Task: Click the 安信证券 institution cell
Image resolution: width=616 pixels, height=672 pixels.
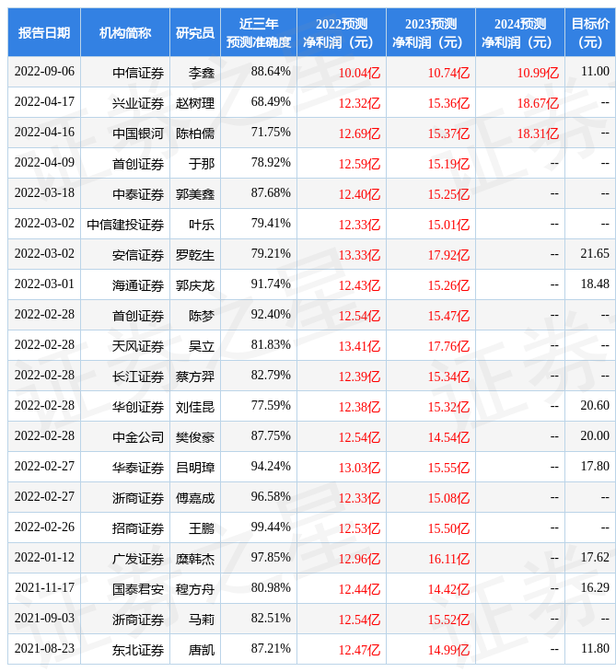Action: click(138, 255)
